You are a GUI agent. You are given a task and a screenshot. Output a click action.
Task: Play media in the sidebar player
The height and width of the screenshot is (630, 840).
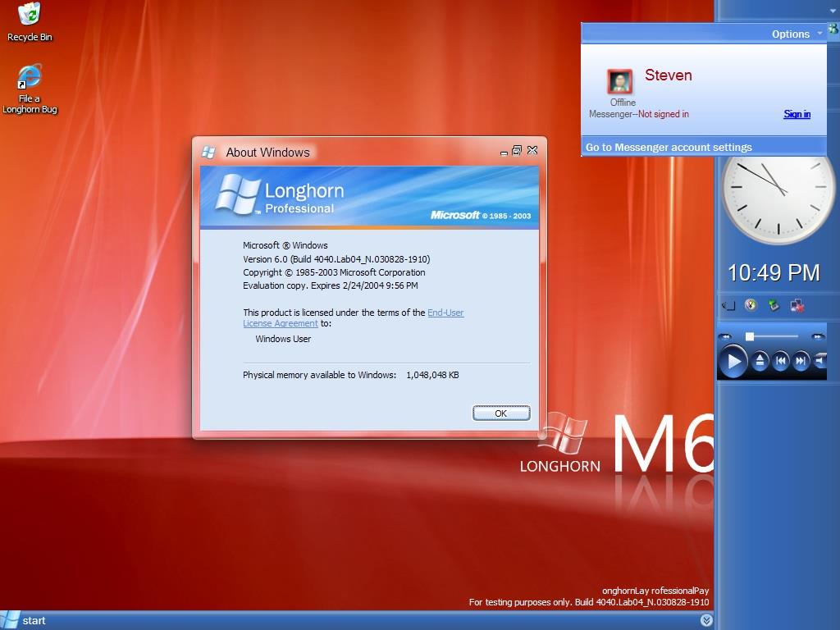point(733,361)
